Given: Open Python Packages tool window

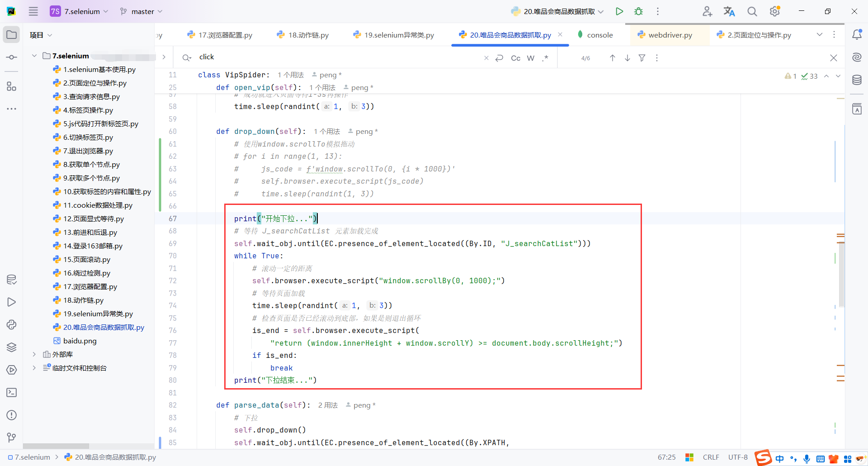Looking at the screenshot, I should click(12, 347).
